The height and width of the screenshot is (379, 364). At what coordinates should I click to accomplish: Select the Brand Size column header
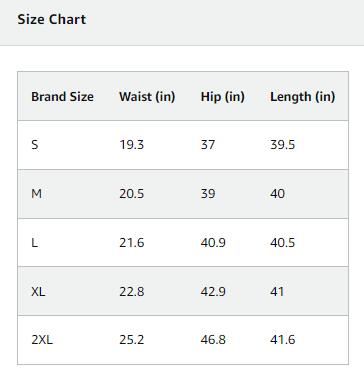click(62, 97)
